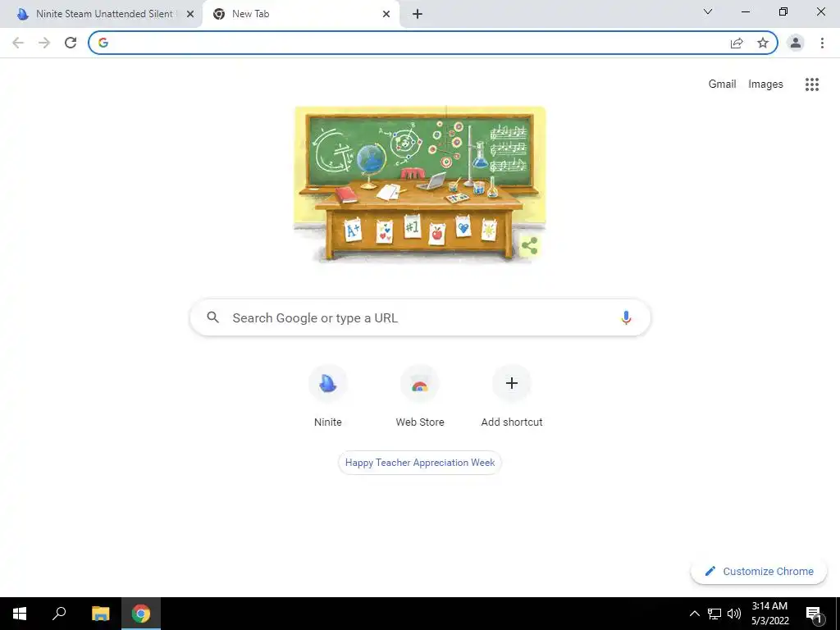Open the Chrome three-dot menu
This screenshot has height=630, width=840.
click(x=822, y=43)
